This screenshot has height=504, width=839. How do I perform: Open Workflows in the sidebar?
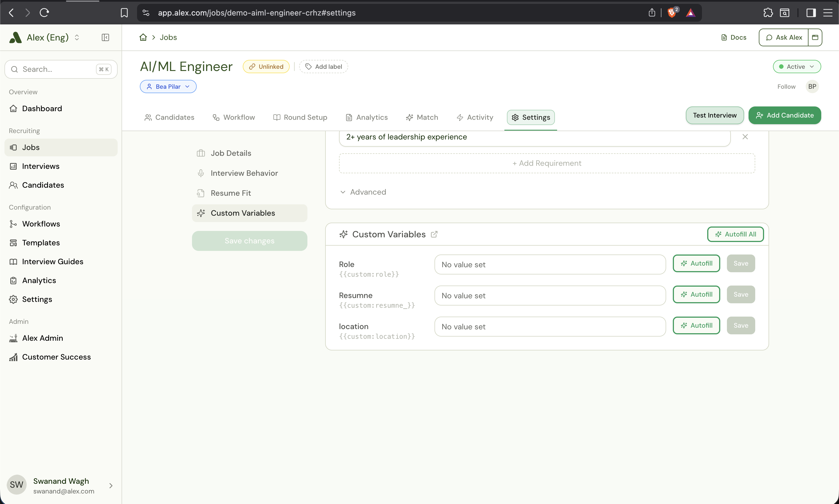coord(61,224)
